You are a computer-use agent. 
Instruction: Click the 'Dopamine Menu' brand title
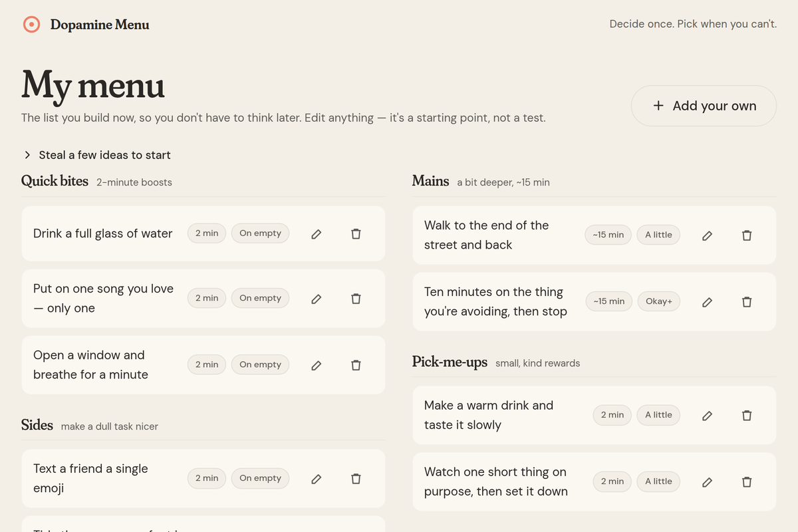click(x=100, y=25)
